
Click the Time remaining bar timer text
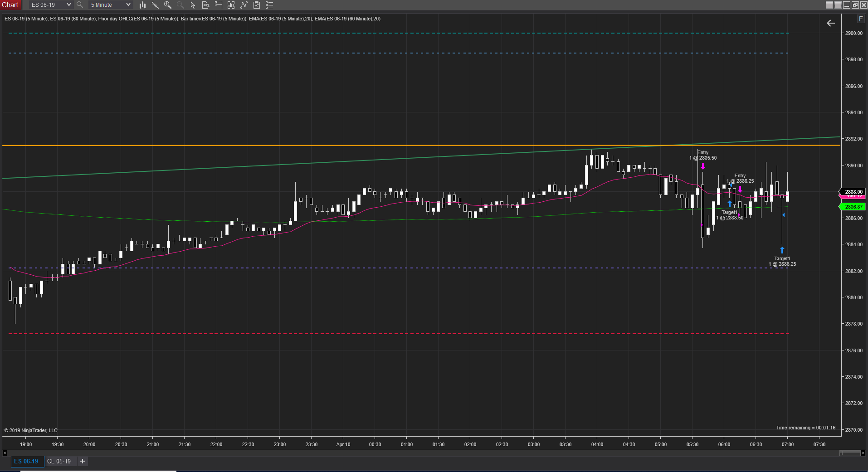point(805,428)
